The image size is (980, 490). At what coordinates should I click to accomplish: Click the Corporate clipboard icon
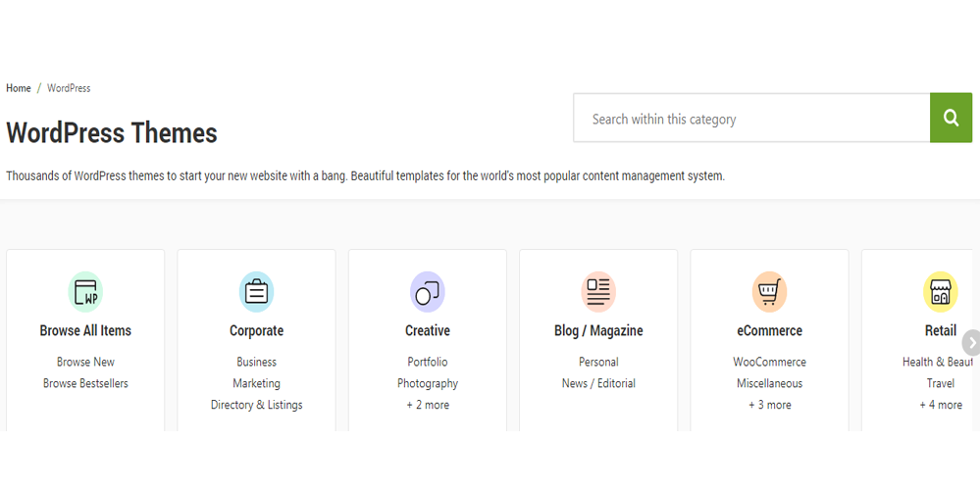(256, 292)
